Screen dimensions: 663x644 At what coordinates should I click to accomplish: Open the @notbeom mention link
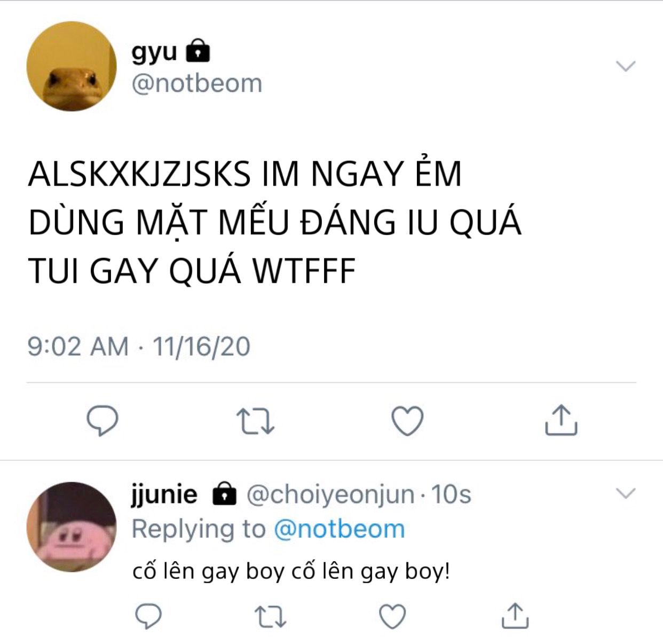[340, 529]
